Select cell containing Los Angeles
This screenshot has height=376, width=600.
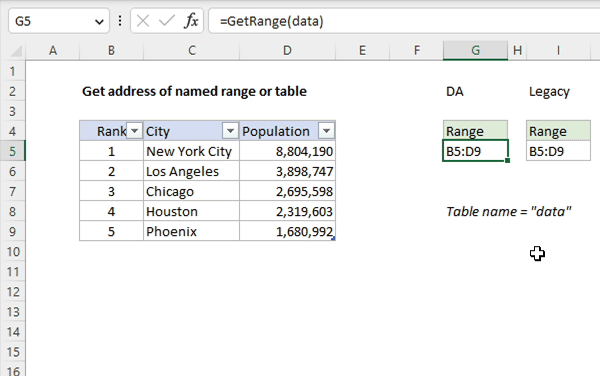191,171
